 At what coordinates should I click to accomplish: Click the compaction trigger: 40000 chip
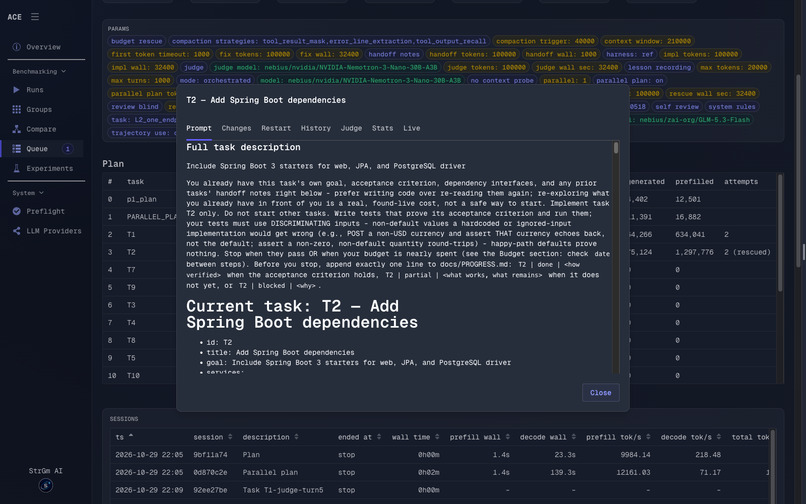(x=545, y=41)
